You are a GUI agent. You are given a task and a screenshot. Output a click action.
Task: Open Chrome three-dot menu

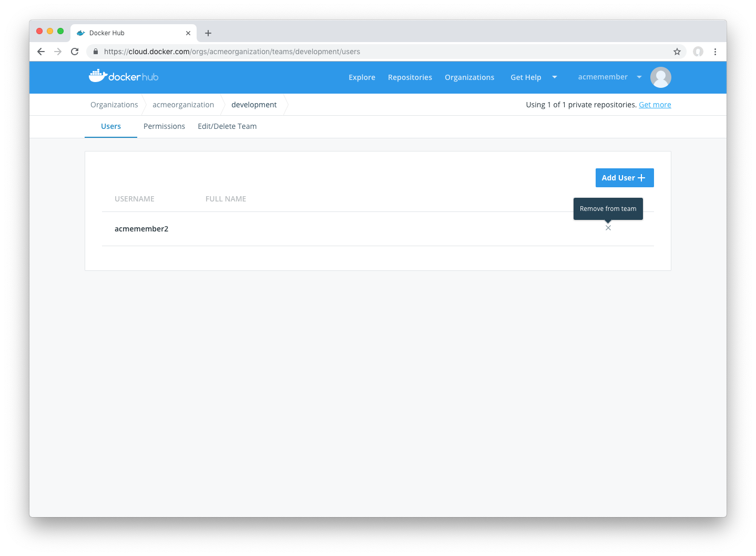point(715,52)
